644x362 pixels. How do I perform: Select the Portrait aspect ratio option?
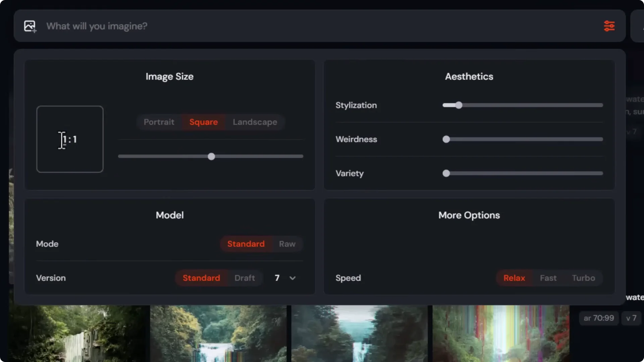point(159,122)
